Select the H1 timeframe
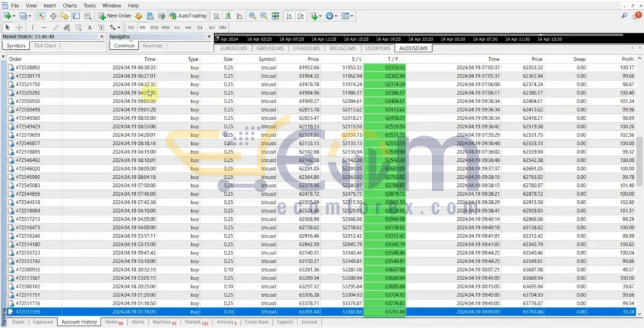Screen dimensions: 644x328 point(177,28)
